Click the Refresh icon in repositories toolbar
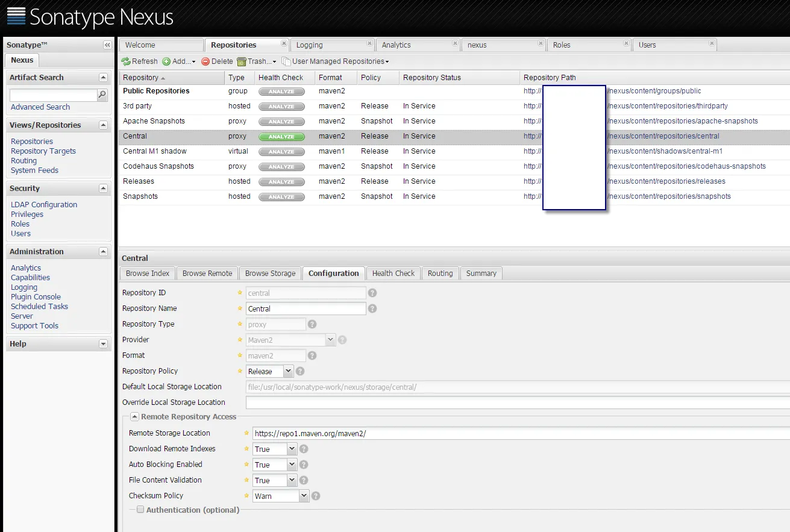Screen dimensions: 790x532 [x=126, y=61]
